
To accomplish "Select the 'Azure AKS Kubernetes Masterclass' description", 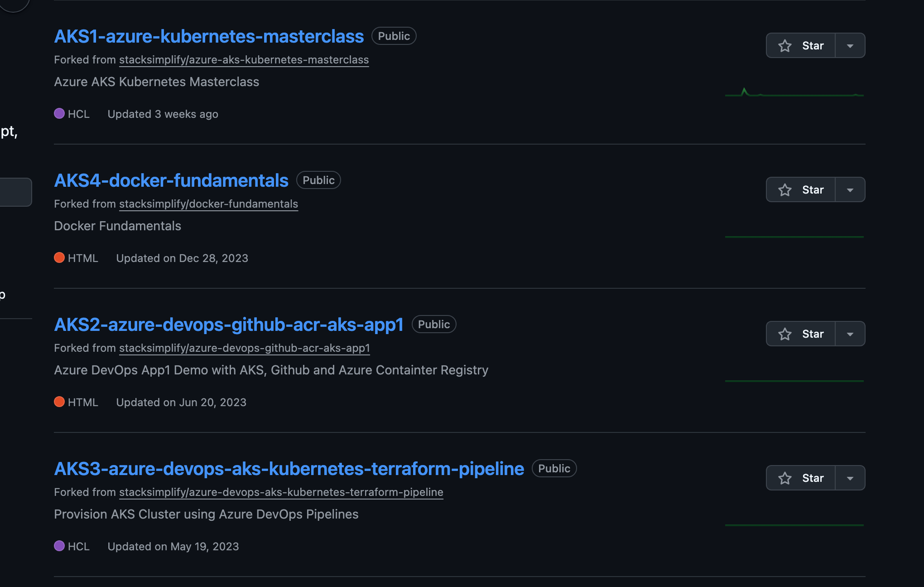I will click(157, 82).
